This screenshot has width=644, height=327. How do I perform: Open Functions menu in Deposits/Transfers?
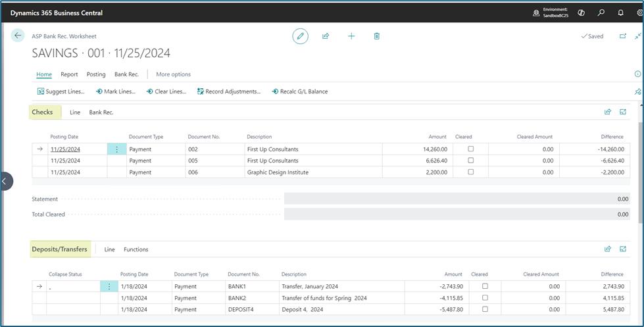tap(136, 249)
